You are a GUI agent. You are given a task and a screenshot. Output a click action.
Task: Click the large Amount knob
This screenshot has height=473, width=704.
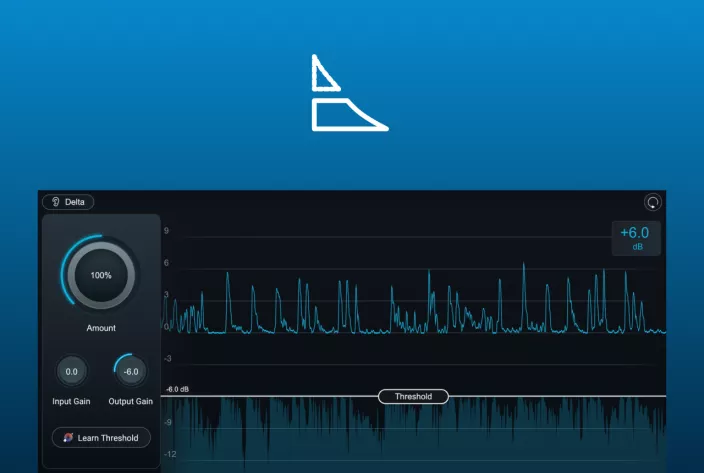(x=101, y=275)
